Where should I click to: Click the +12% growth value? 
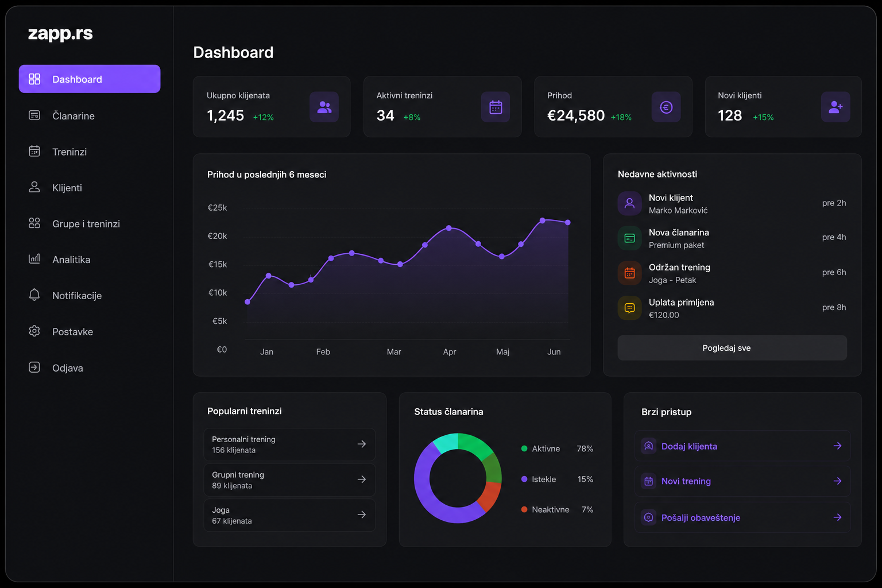pos(264,117)
